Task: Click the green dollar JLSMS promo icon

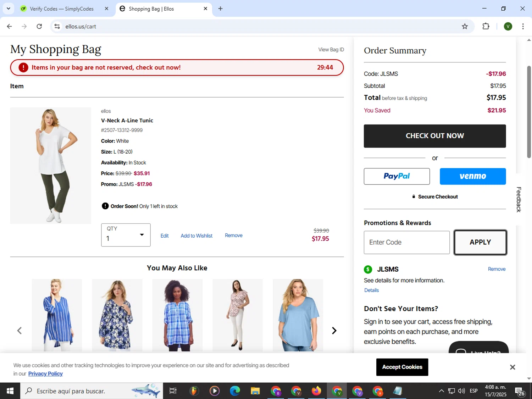Action: (368, 270)
